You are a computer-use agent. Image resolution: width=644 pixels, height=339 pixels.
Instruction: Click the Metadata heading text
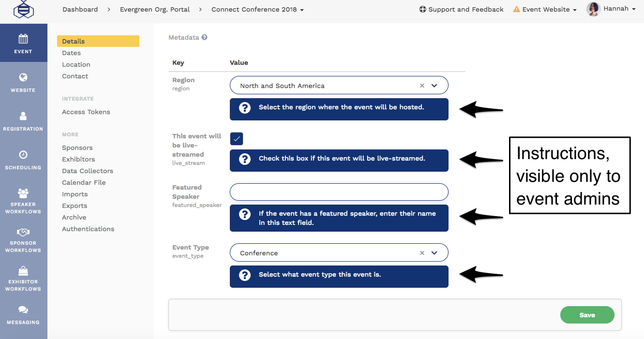tap(183, 37)
